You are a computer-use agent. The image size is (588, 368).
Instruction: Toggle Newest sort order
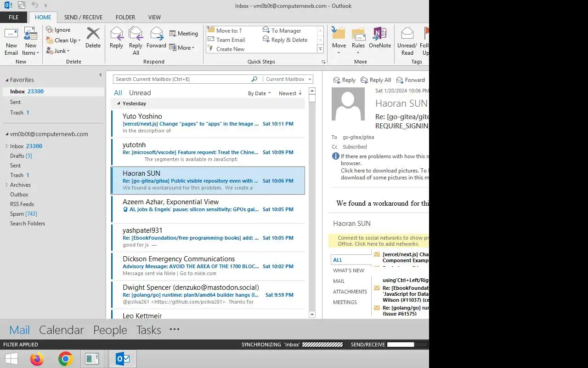point(290,93)
